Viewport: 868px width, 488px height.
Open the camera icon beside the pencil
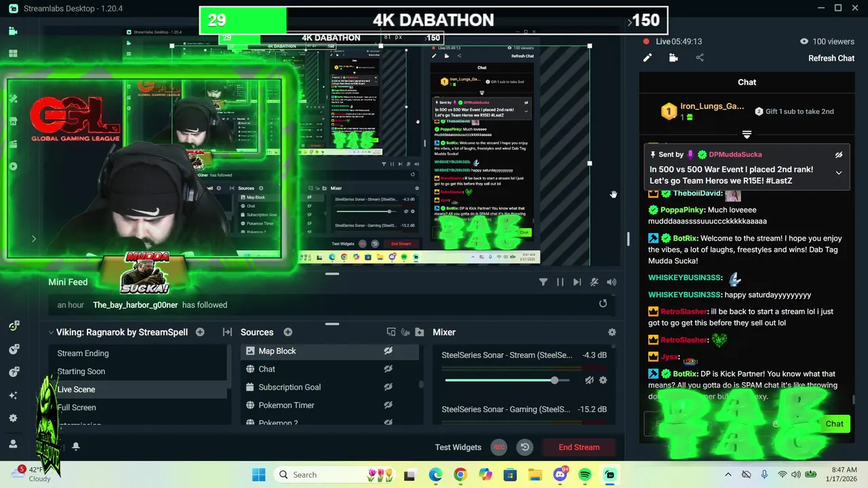[x=673, y=58]
